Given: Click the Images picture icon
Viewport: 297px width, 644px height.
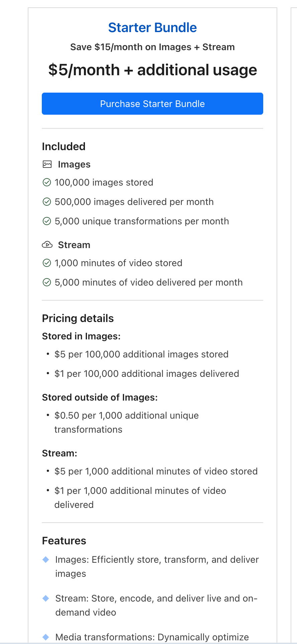Looking at the screenshot, I should click(47, 164).
